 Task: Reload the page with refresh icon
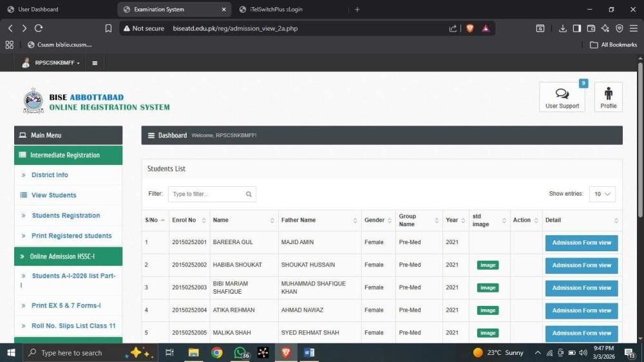pos(39,28)
